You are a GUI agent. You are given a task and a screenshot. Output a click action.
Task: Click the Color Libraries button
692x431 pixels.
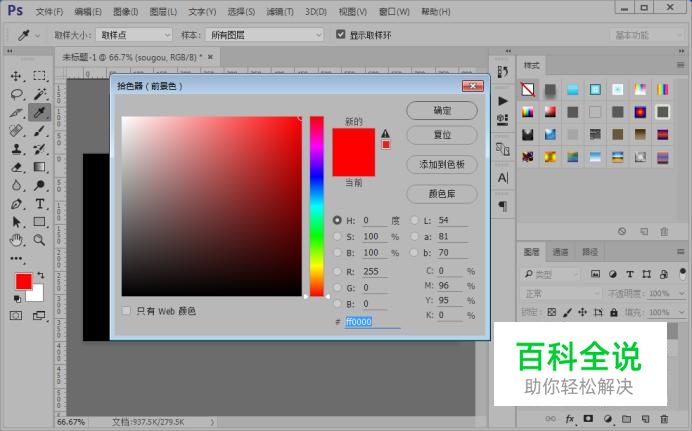(442, 194)
